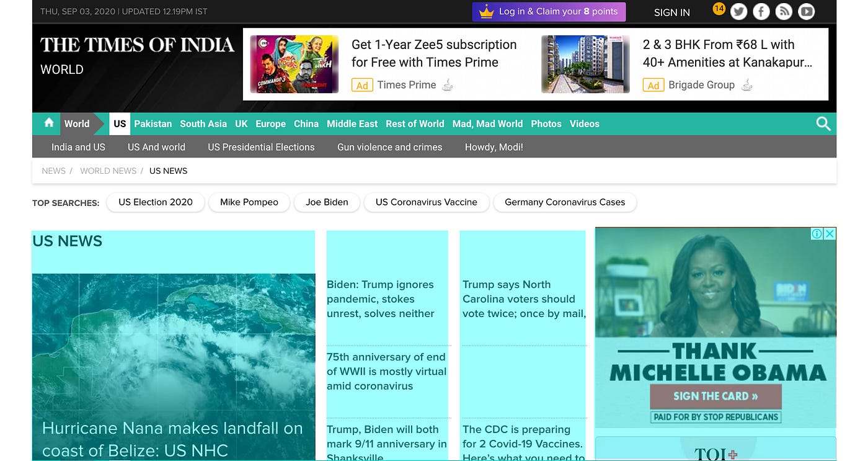Viewport: 868px width, 461px height.
Task: Open US Presidential Elections submenu
Action: point(261,147)
